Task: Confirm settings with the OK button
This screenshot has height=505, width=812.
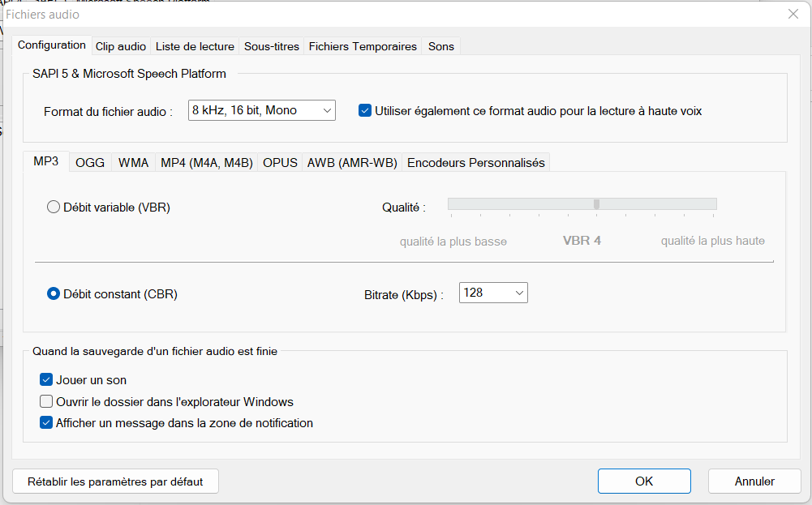Action: (x=644, y=481)
